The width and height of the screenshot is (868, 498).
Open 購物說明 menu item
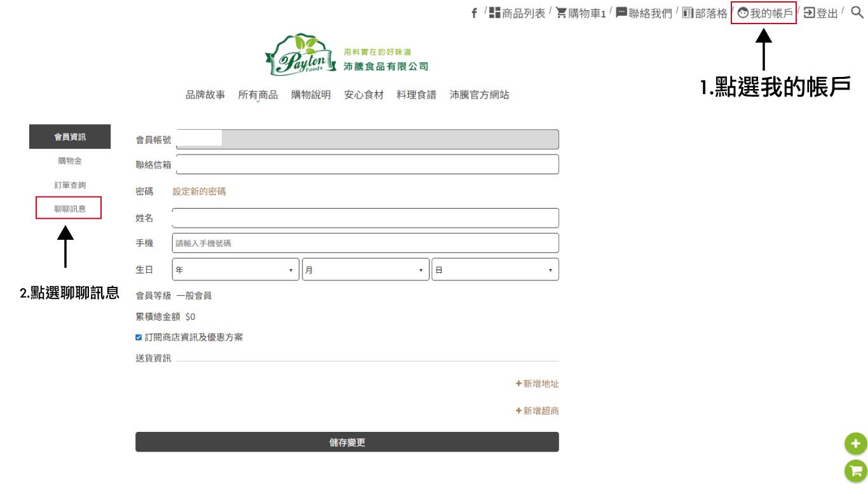coord(311,95)
